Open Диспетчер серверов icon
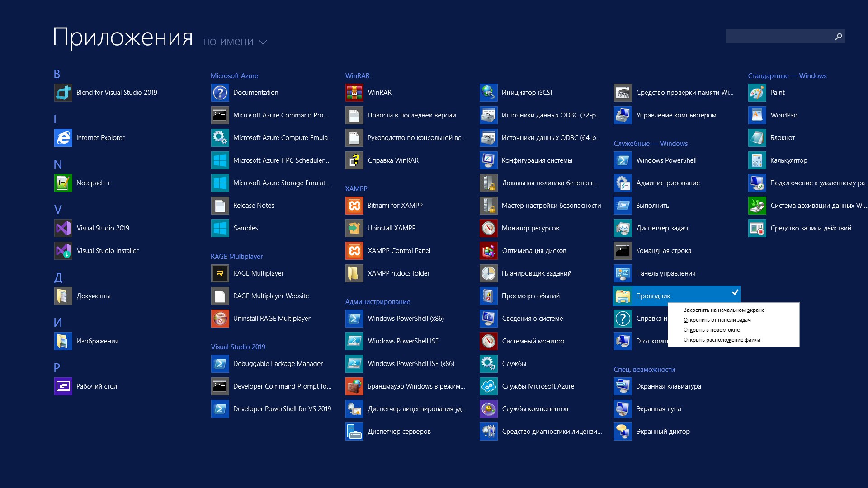The image size is (868, 488). coord(354,432)
